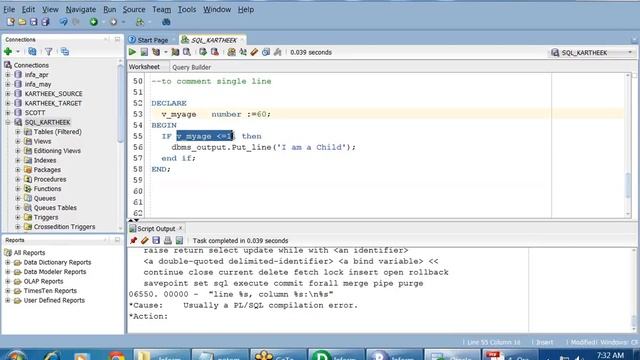Click the binoculars Find DB Object icon

pyautogui.click(x=166, y=22)
